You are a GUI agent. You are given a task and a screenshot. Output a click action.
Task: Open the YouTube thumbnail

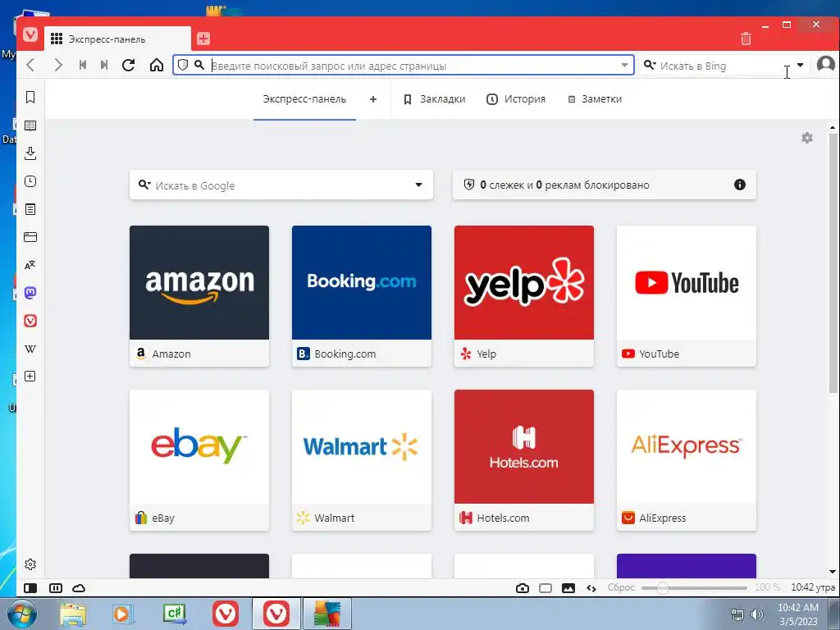pyautogui.click(x=687, y=282)
